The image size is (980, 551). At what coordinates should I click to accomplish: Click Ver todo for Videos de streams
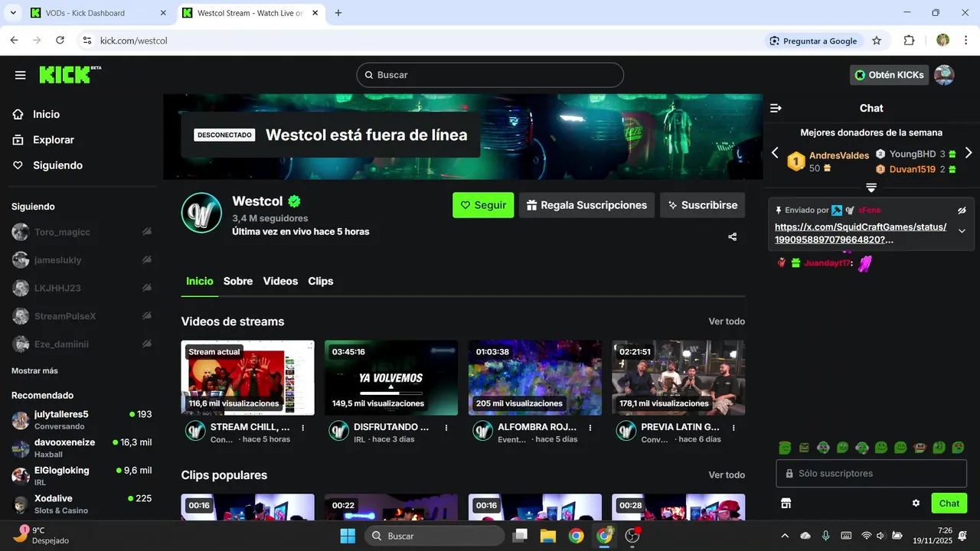pyautogui.click(x=727, y=321)
